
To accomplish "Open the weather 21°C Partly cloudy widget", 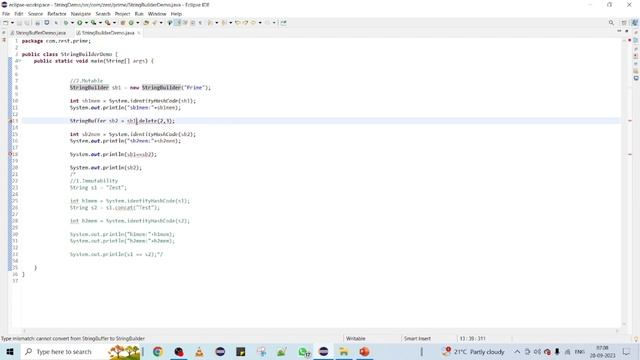I will (x=473, y=351).
